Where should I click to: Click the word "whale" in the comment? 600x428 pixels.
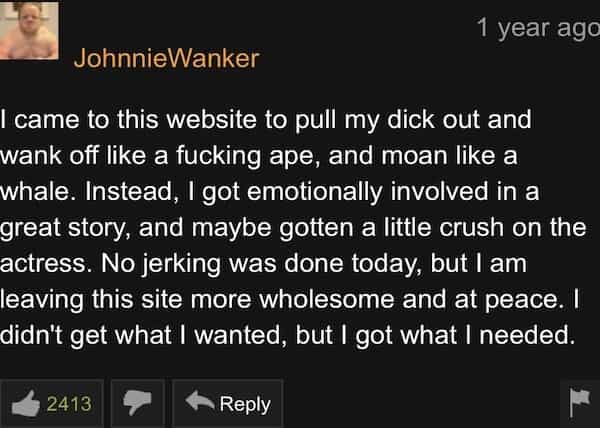[38, 192]
